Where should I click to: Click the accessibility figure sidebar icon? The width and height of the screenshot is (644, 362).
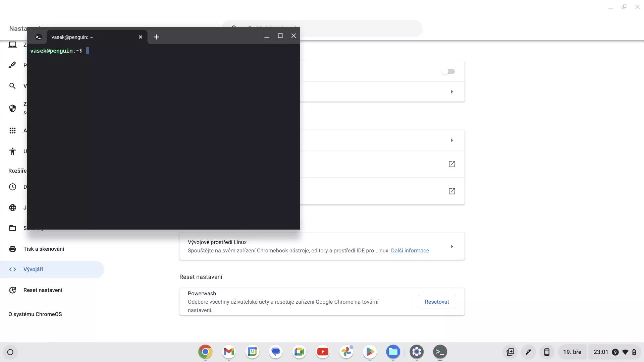tap(12, 151)
